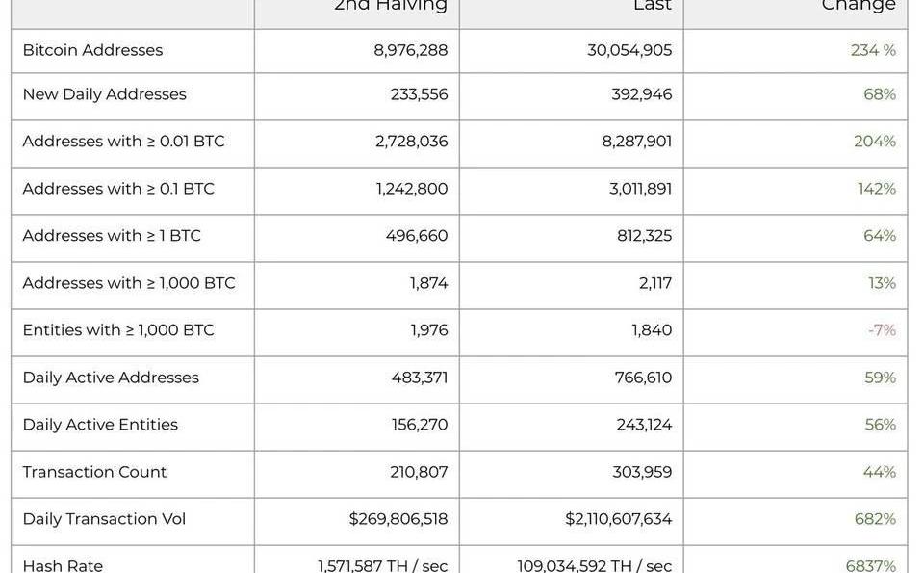Click the Daily Active Entities label
The width and height of the screenshot is (924, 573).
100,425
